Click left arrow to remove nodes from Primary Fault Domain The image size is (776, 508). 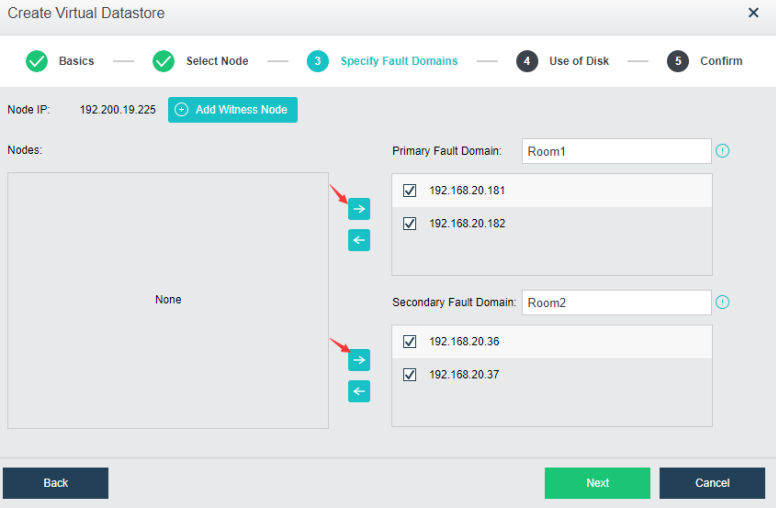coord(359,240)
